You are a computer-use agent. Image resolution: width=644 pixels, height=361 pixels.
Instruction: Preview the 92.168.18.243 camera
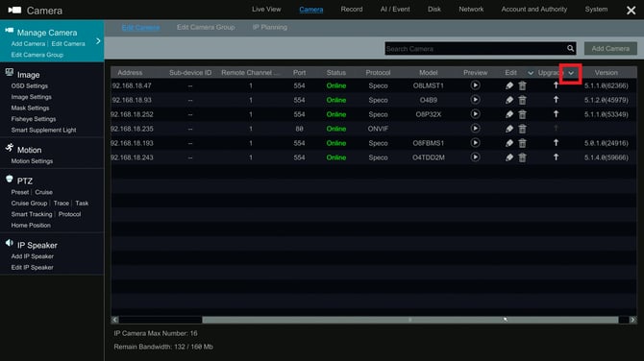click(475, 157)
